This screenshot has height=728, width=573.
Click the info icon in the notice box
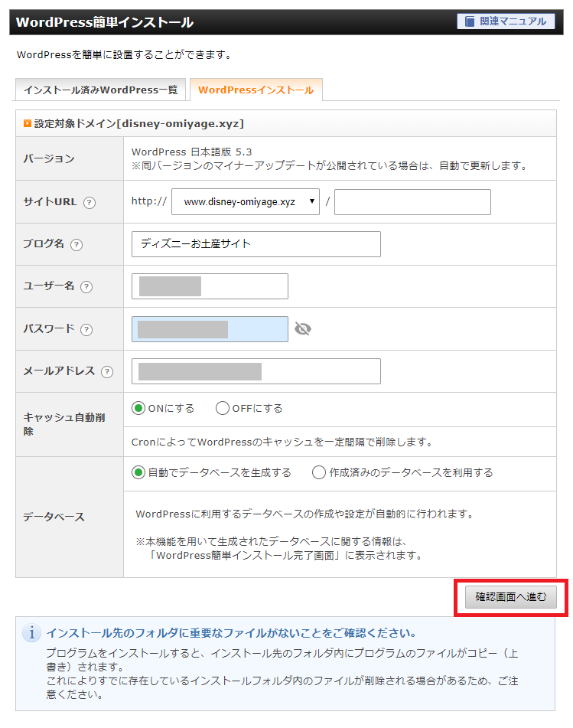click(31, 633)
